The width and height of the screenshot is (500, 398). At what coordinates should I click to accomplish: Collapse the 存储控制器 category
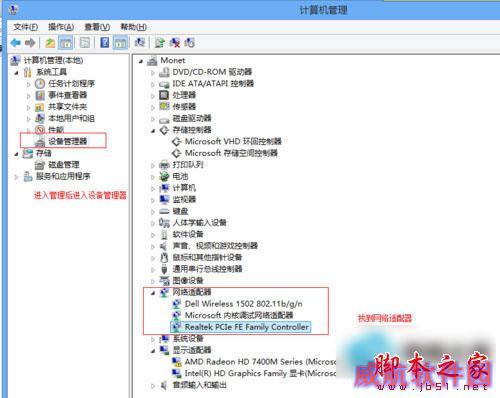pyautogui.click(x=153, y=131)
